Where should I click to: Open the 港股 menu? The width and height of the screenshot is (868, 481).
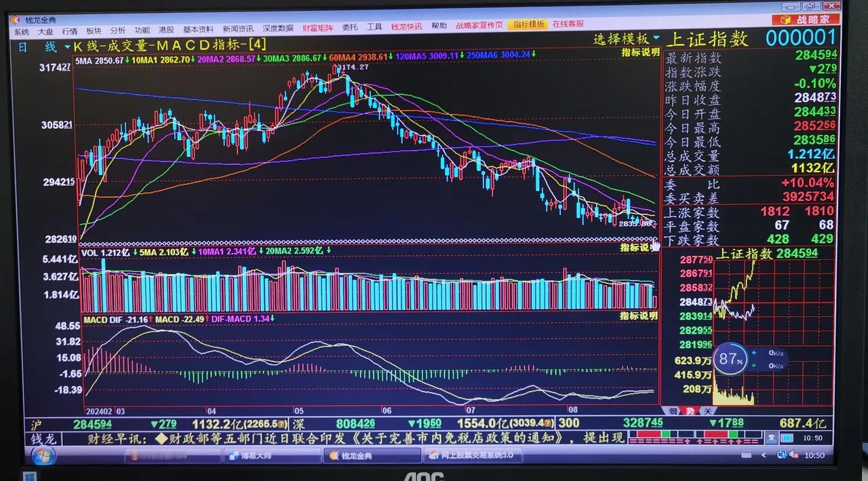coord(166,30)
